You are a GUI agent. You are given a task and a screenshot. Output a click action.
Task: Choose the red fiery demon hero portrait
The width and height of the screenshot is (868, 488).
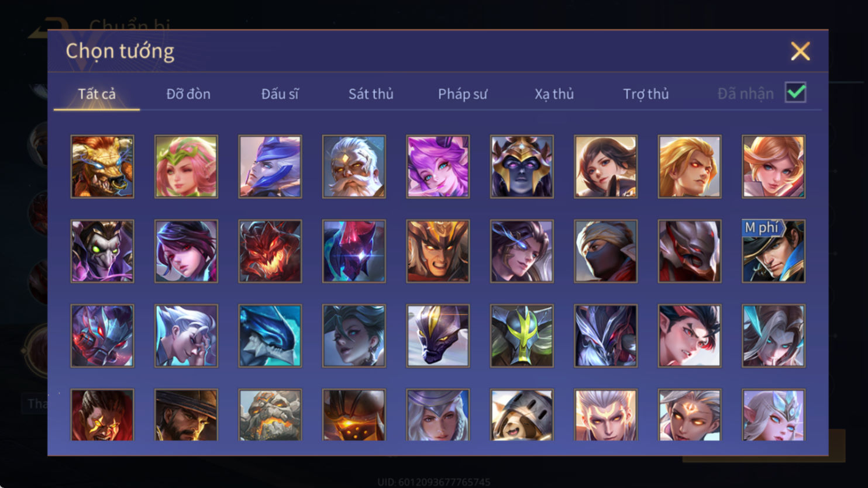pyautogui.click(x=270, y=251)
